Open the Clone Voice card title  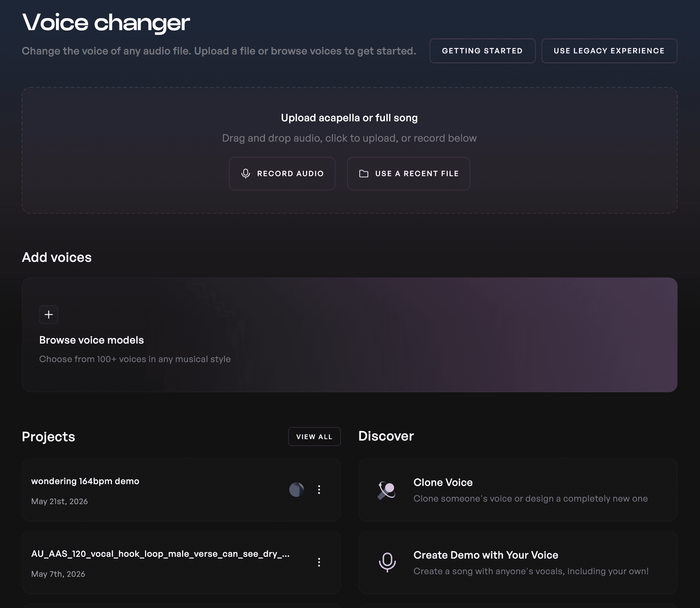tap(443, 482)
